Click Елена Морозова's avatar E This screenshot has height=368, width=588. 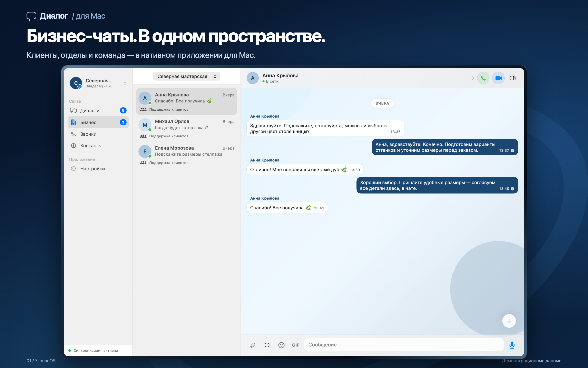[x=145, y=151]
